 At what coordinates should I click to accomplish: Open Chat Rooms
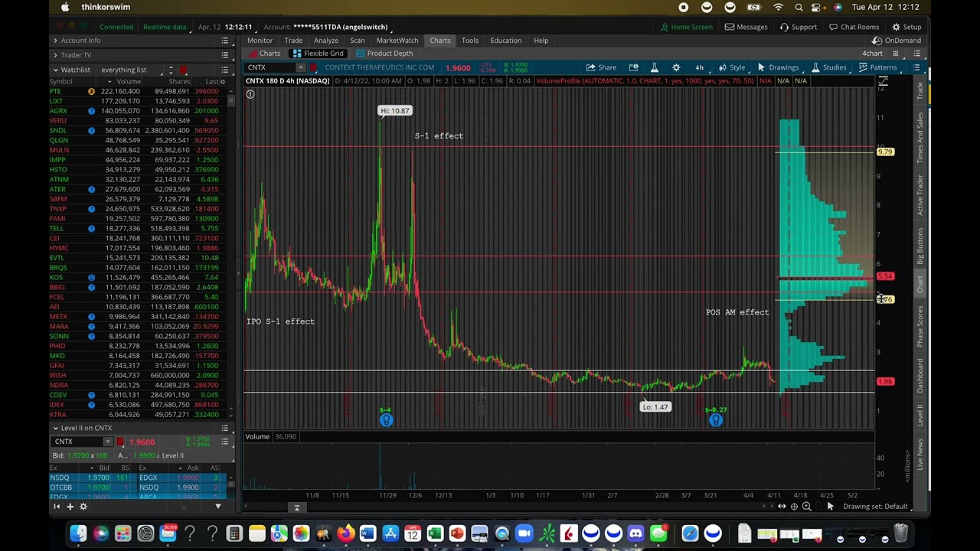(x=854, y=27)
